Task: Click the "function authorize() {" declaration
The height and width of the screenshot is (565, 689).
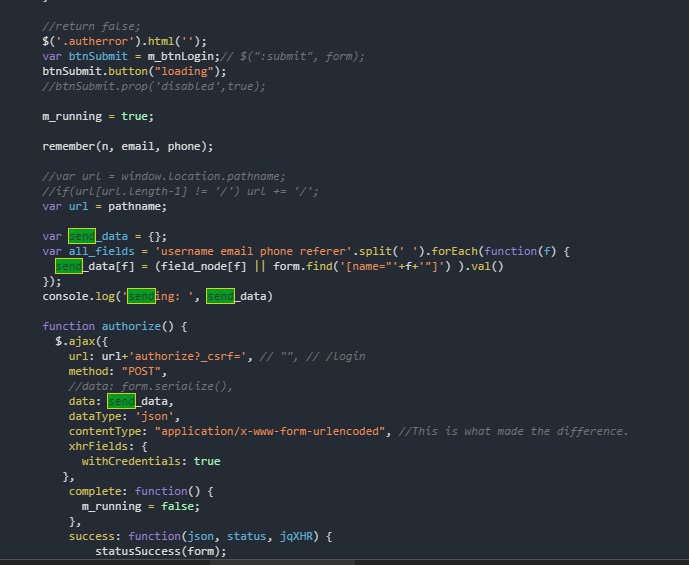Action: (115, 326)
